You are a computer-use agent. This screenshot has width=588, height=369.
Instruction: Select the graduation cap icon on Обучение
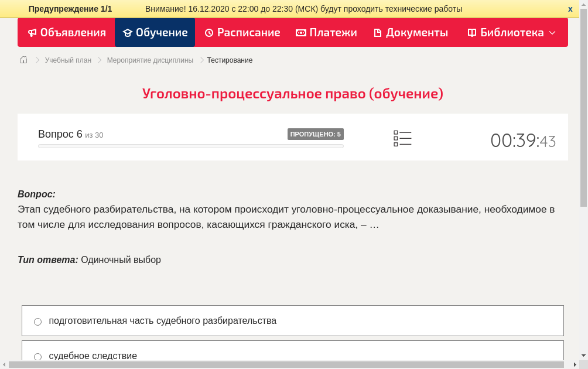127,33
